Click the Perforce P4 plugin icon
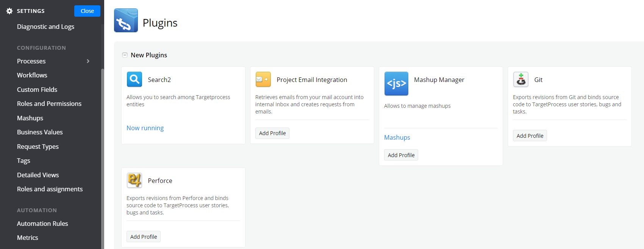644x249 pixels. coord(134,180)
